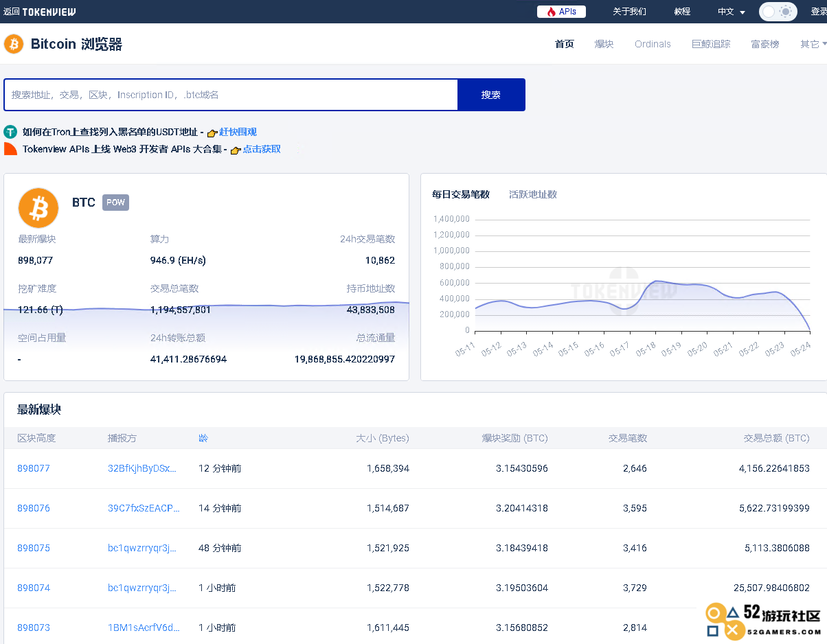Screen dimensions: 827x644
Task: Click the latest block value 898,077
Action: point(36,260)
